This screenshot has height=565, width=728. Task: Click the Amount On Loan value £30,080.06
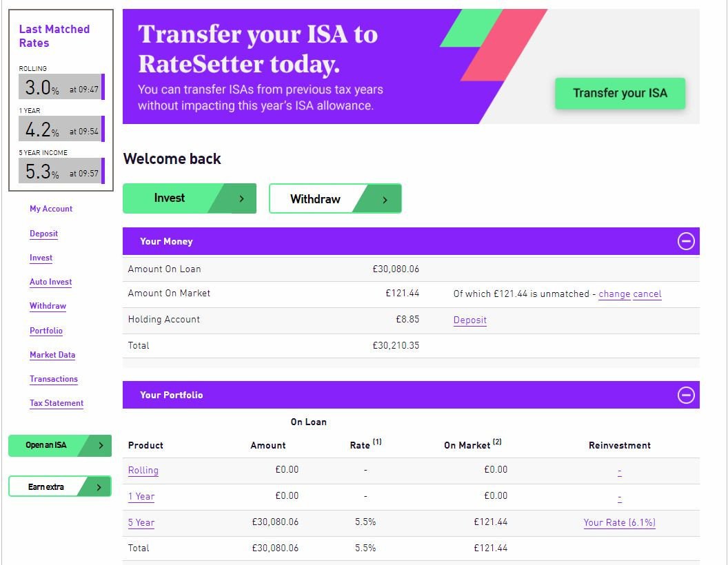(x=396, y=269)
